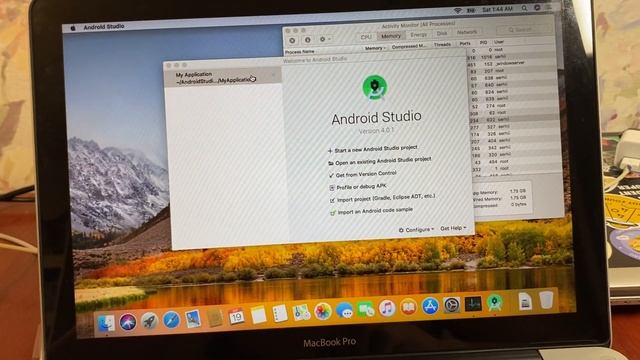Expand the Get Help dropdown

[453, 228]
